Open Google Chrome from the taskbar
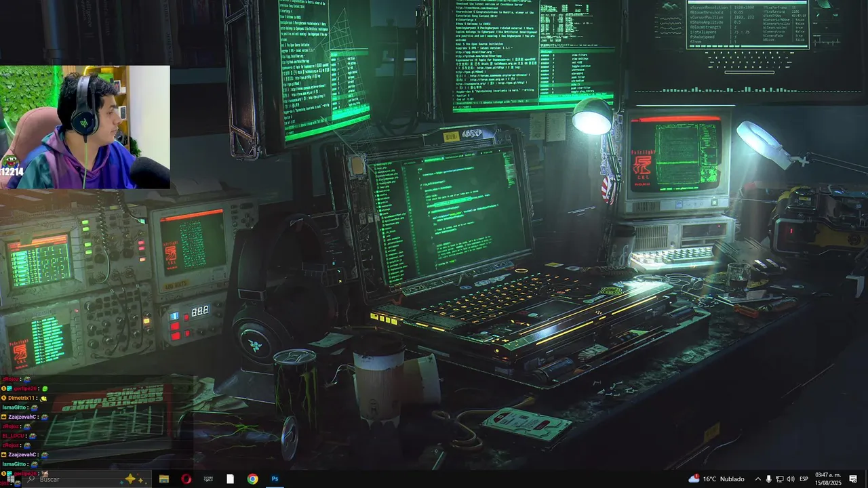868x488 pixels. tap(252, 479)
